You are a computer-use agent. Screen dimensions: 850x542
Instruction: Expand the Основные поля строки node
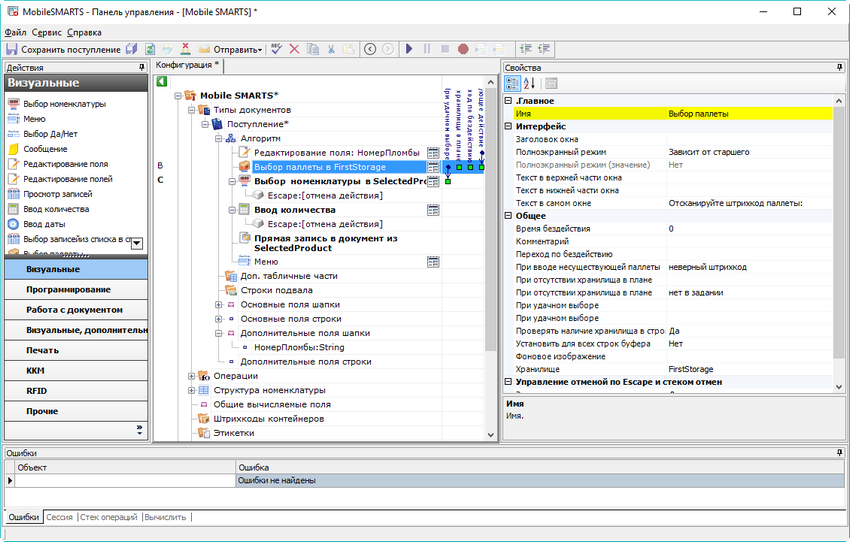(218, 319)
